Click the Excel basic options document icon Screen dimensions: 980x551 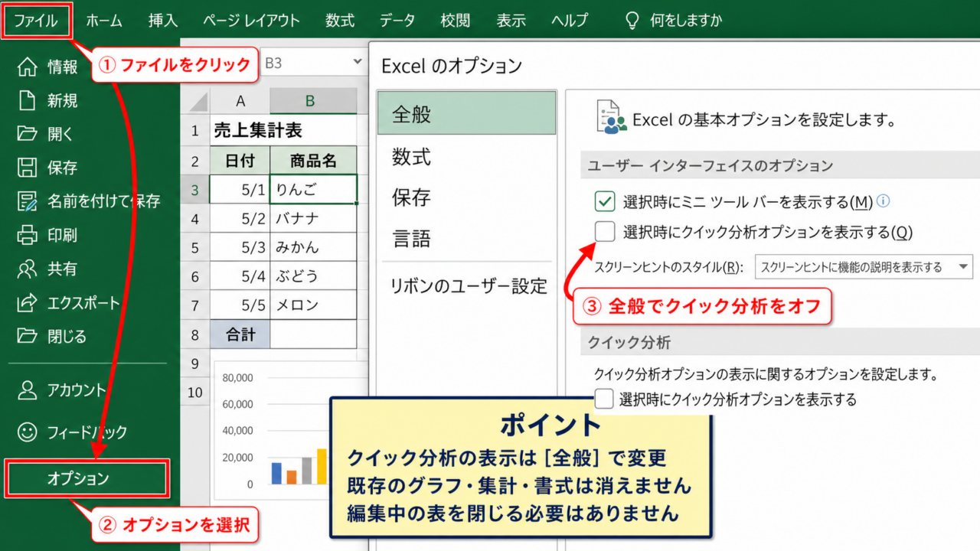coord(610,118)
